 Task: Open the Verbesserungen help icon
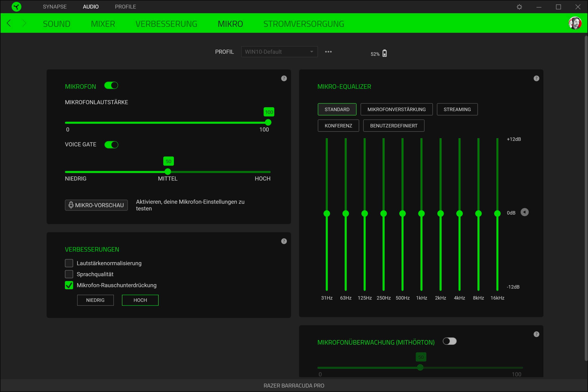tap(284, 241)
